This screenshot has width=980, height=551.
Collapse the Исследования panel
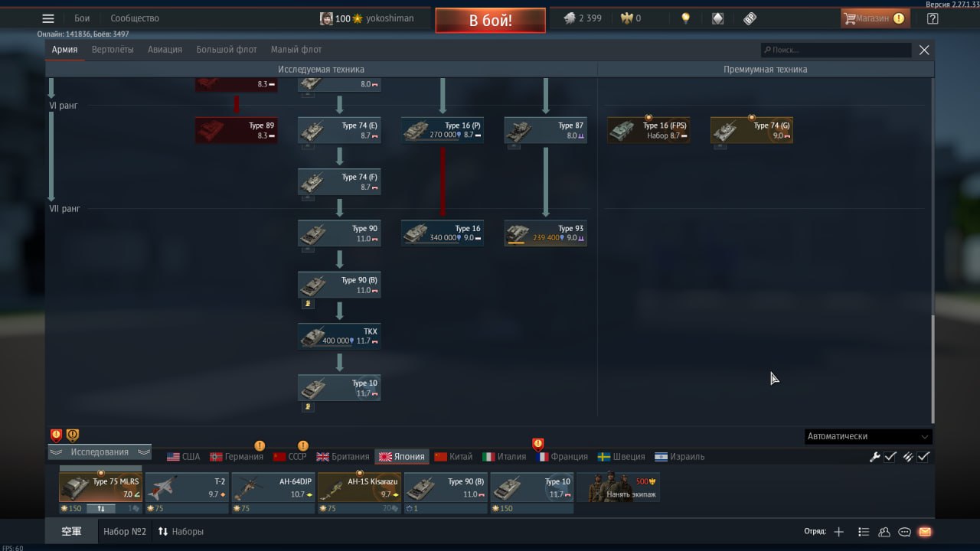(x=100, y=452)
